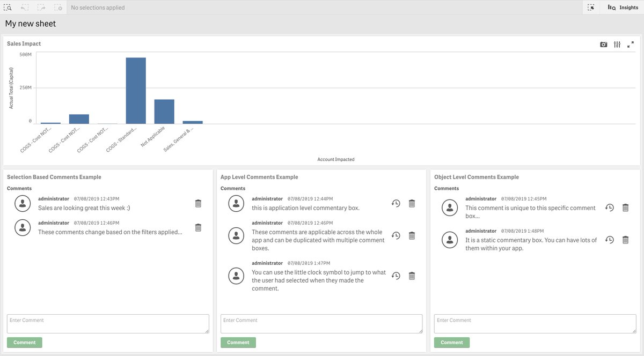Image resolution: width=644 pixels, height=356 pixels.
Task: Click 'Sales, General &...' axis label
Action: click(x=179, y=139)
